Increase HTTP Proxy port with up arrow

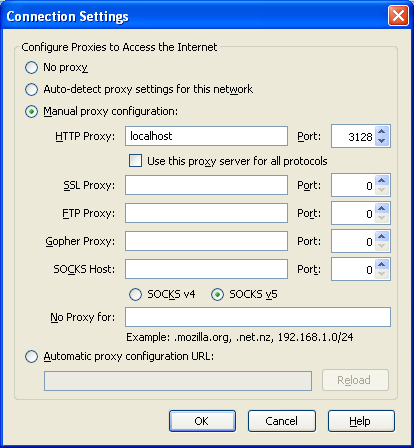pos(382,131)
